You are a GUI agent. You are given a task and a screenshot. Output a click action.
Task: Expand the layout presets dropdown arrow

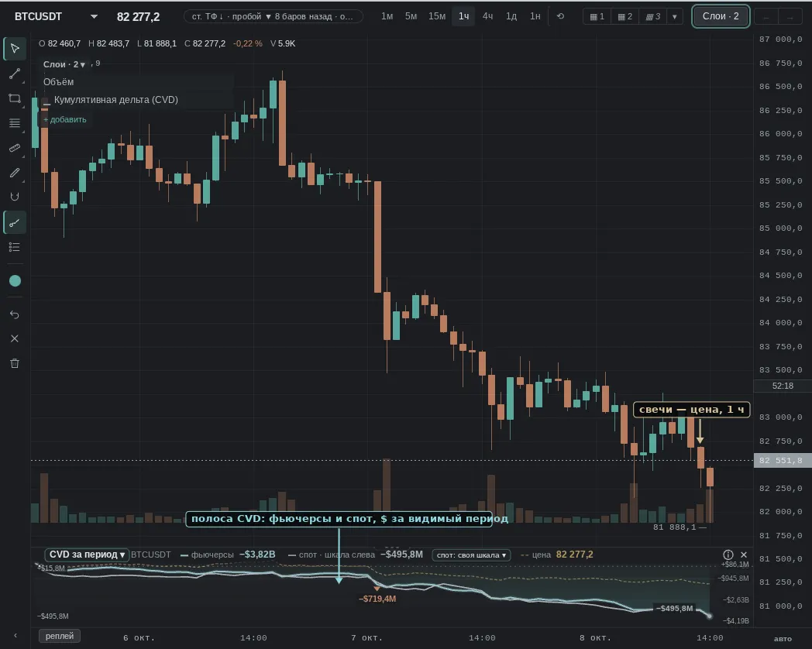tap(674, 16)
